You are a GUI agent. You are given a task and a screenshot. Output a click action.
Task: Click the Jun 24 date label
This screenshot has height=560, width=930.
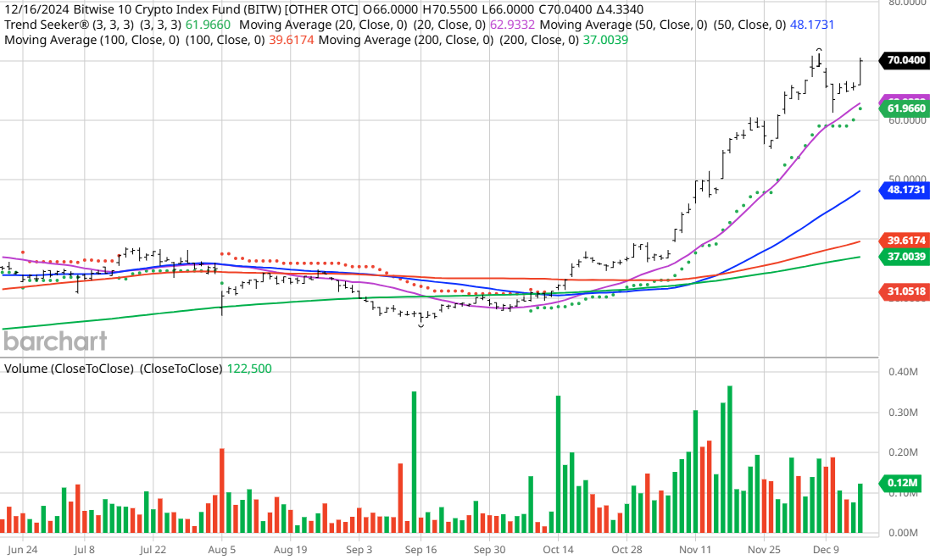23,549
